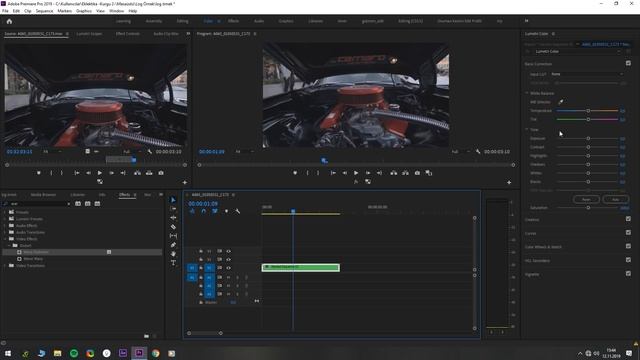Collapse the Distort subfolder
640x360 pixels.
coord(9,246)
